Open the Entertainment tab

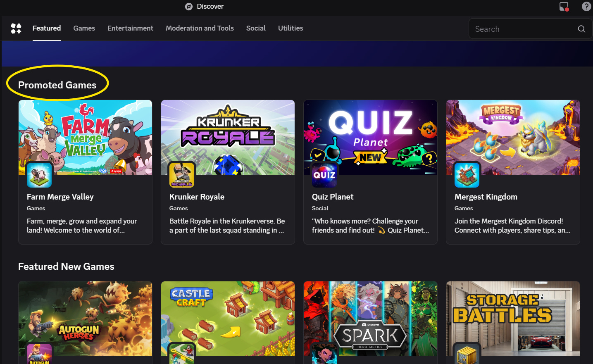coord(130,28)
